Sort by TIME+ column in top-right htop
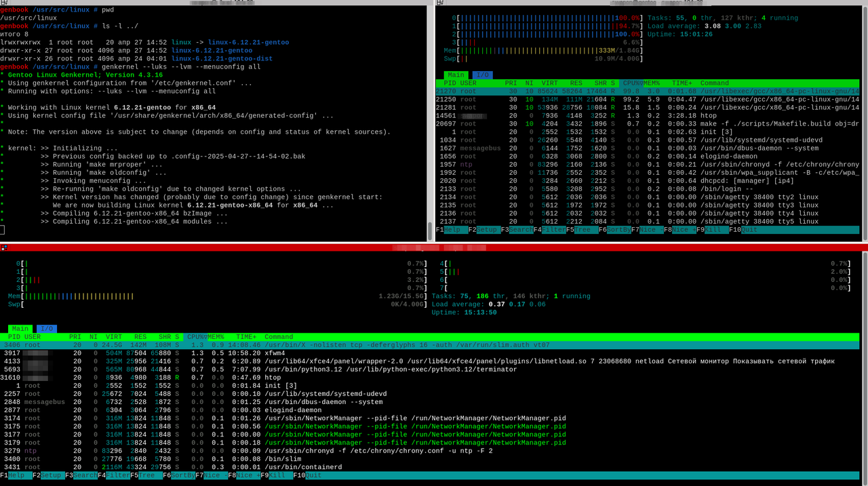 [683, 83]
